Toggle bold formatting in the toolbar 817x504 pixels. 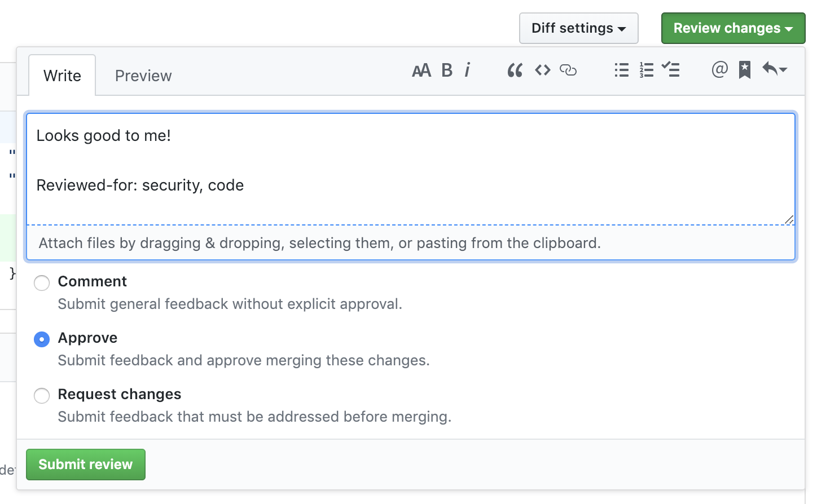point(447,70)
